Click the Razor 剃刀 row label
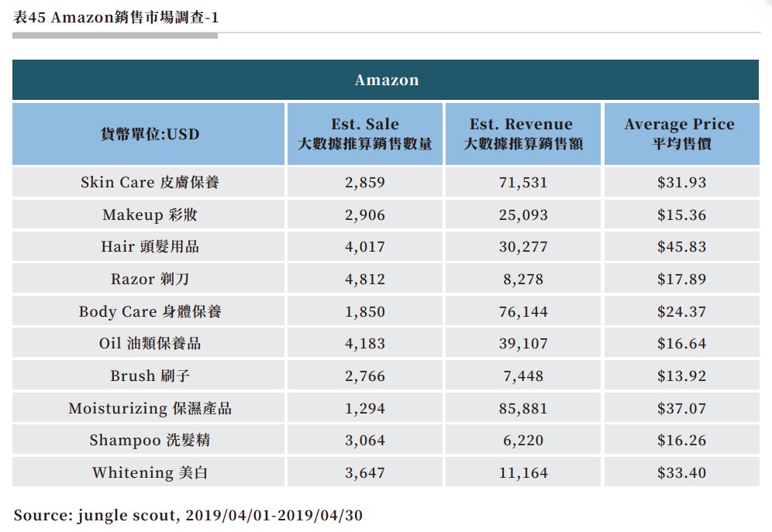Viewport: 772px width, 532px height. point(147,279)
